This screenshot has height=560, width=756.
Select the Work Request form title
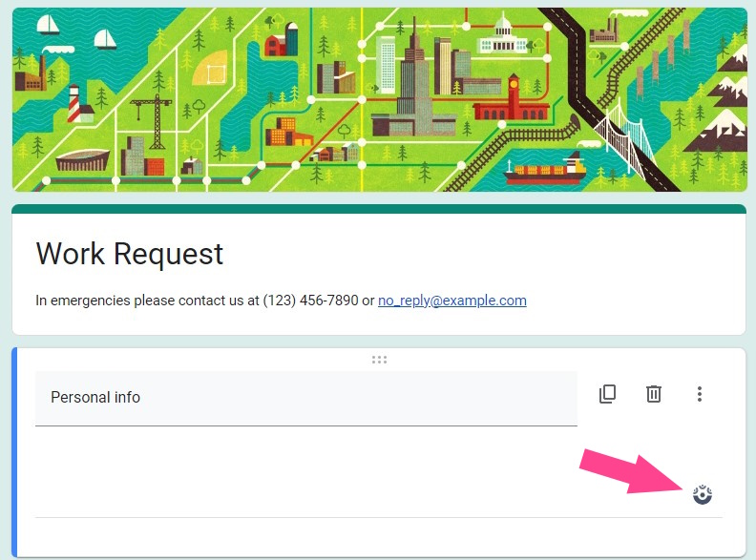click(130, 254)
